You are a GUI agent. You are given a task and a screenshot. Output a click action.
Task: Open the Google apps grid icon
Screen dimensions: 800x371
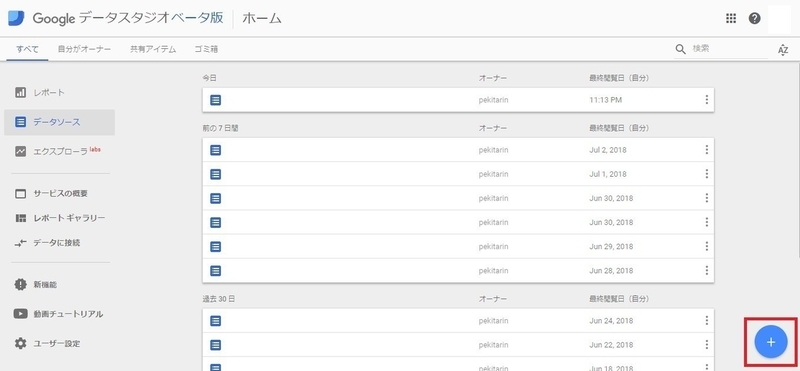(x=731, y=18)
